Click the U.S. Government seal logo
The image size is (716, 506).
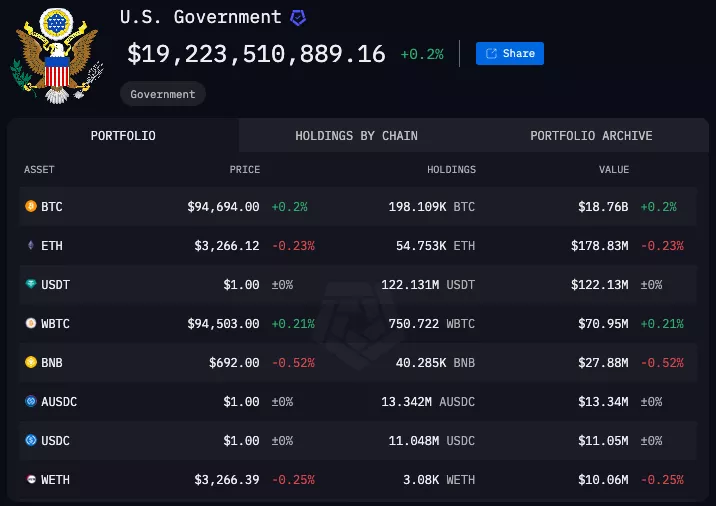[x=54, y=54]
